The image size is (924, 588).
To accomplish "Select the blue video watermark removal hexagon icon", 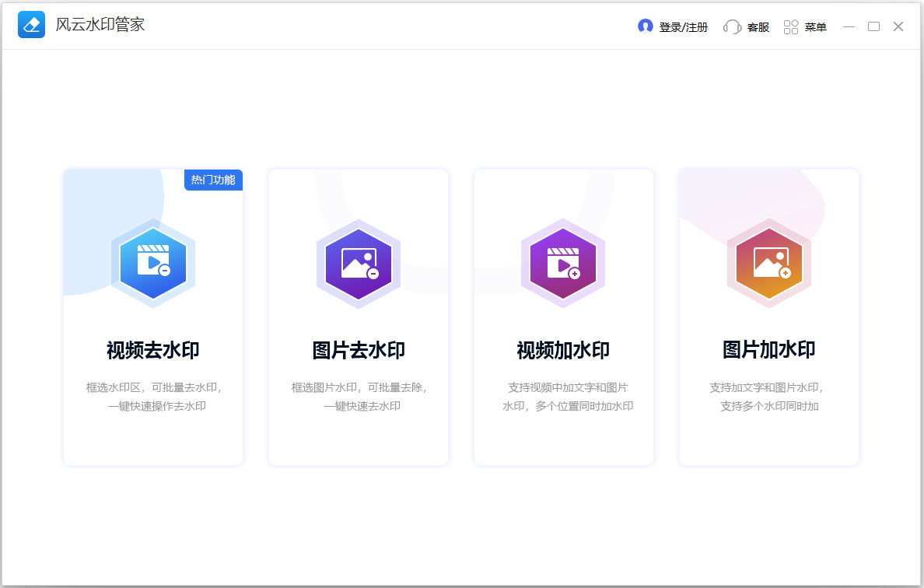I will pyautogui.click(x=153, y=263).
